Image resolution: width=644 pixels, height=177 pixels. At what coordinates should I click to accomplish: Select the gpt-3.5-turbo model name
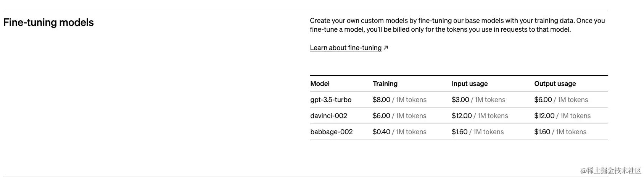click(x=331, y=100)
